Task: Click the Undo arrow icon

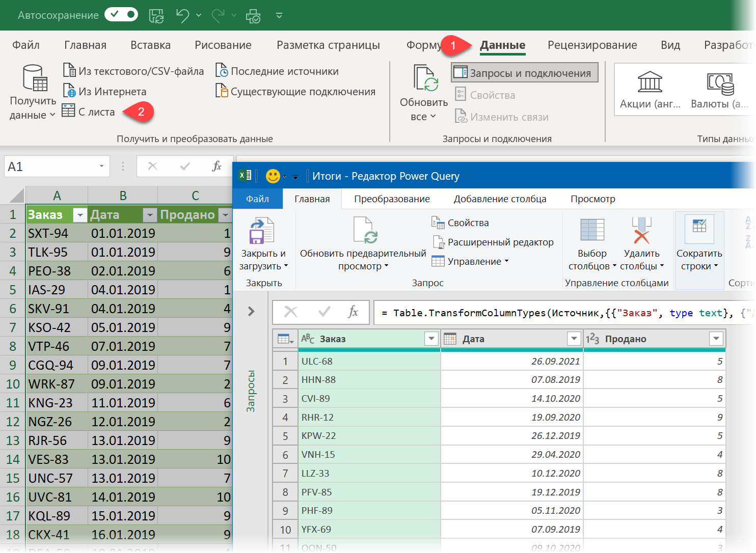Action: click(183, 15)
